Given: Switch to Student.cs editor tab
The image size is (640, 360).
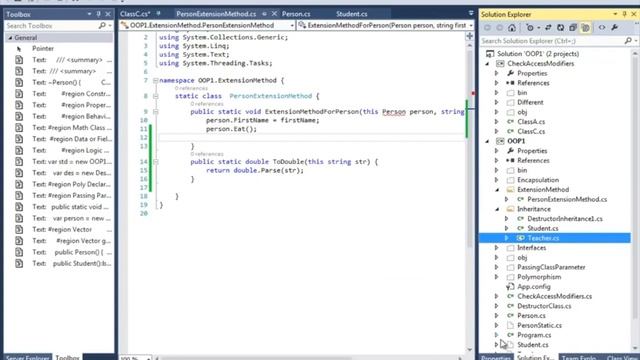Looking at the screenshot, I should pos(351,14).
